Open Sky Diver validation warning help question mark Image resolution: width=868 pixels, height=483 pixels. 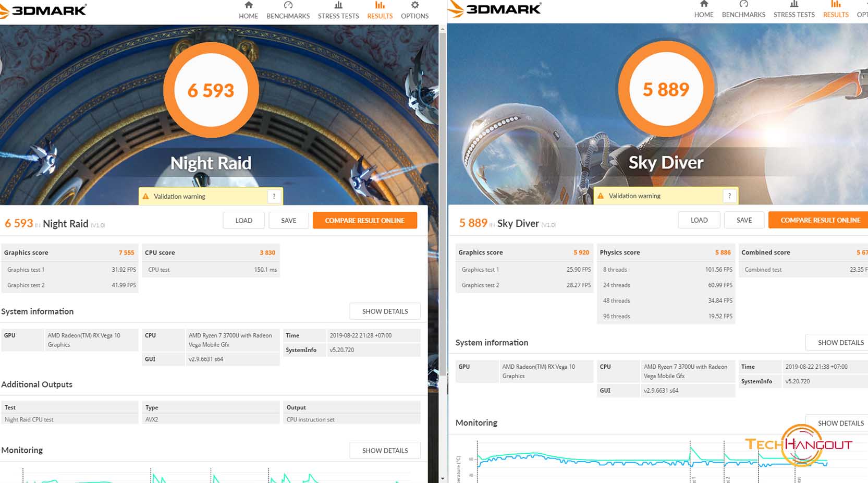point(729,196)
